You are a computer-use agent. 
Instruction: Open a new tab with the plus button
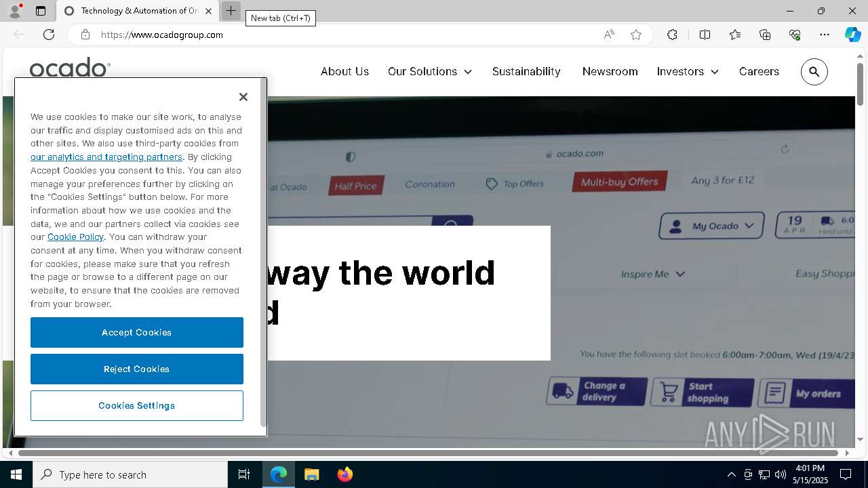pos(231,11)
